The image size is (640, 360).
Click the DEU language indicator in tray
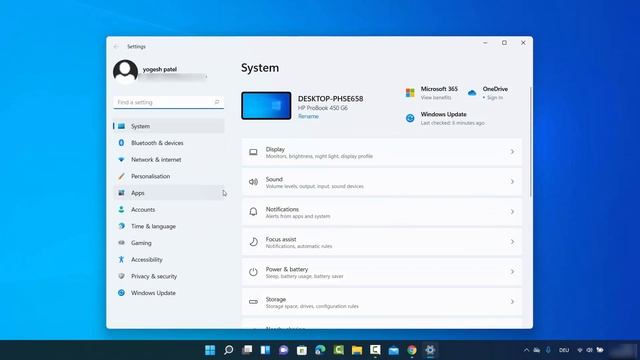point(564,350)
